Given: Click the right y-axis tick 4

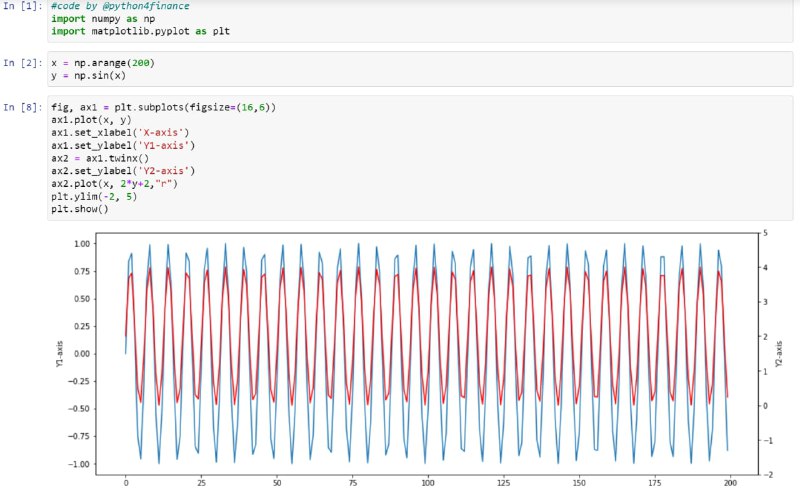Looking at the screenshot, I should (x=765, y=267).
